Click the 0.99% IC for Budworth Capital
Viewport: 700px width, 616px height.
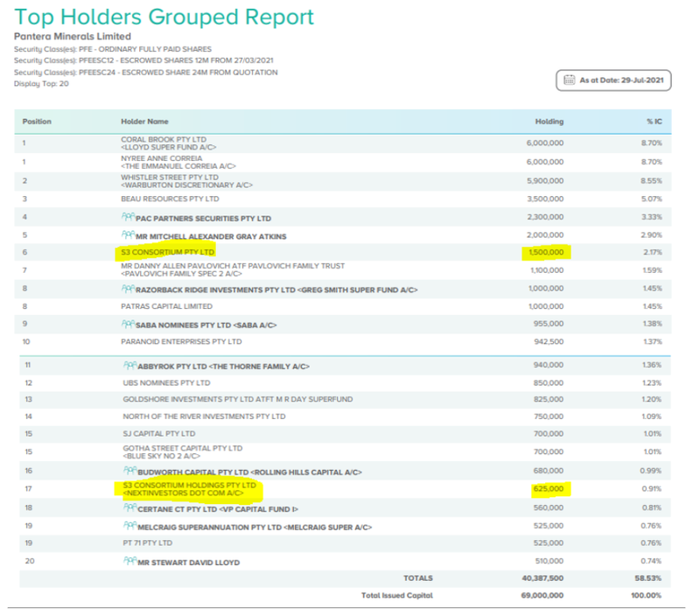point(650,471)
